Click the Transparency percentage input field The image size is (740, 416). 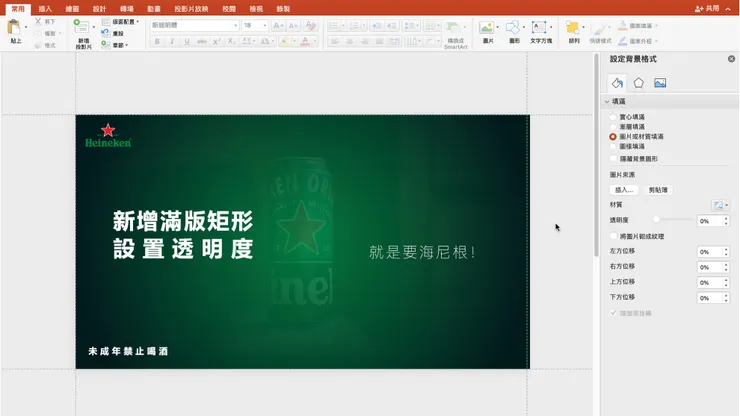point(709,221)
